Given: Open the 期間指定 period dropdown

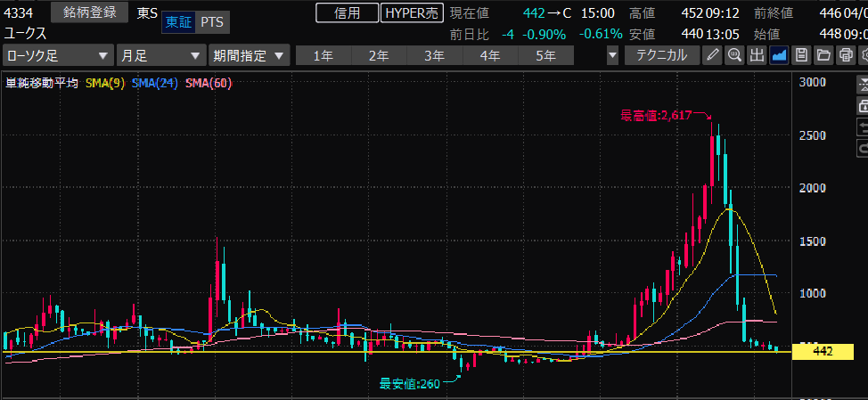Looking at the screenshot, I should tap(250, 56).
